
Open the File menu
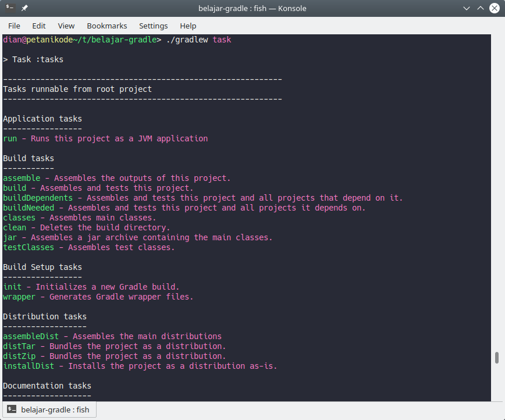click(13, 26)
